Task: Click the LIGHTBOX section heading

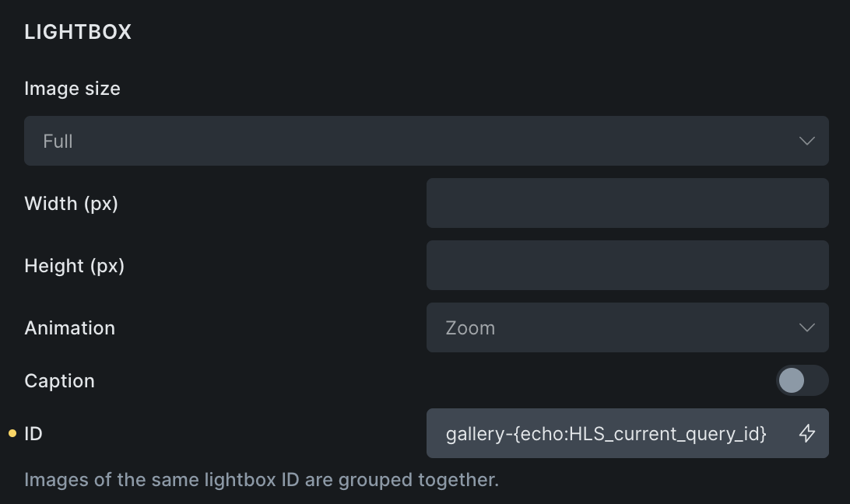Action: pos(78,32)
